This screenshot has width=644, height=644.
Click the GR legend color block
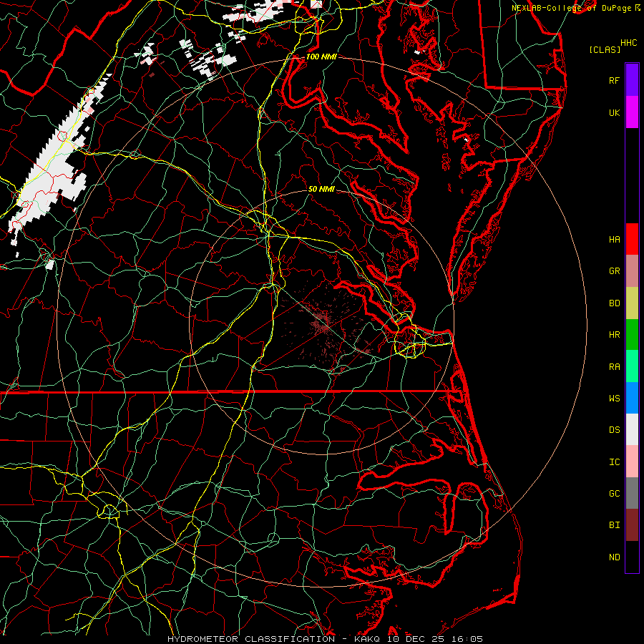point(632,271)
